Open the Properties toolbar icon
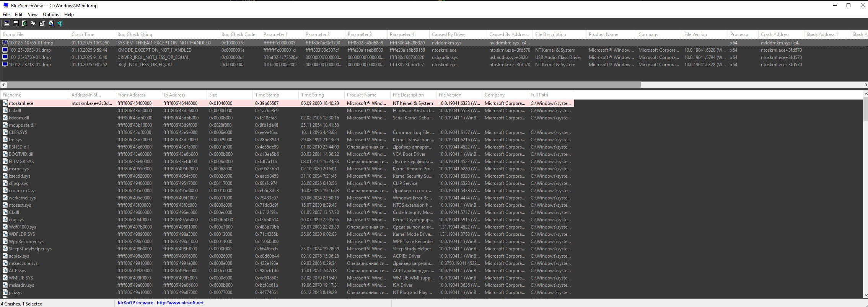The height and width of the screenshot is (307, 868). point(42,23)
